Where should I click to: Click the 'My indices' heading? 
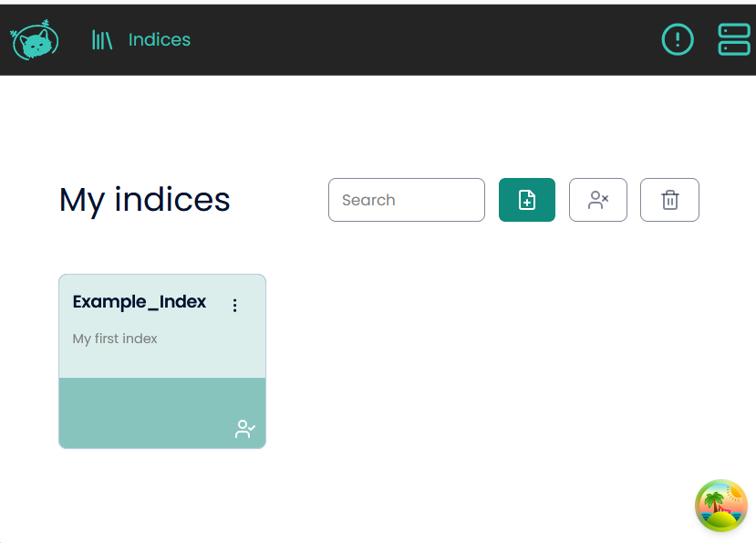click(x=144, y=200)
